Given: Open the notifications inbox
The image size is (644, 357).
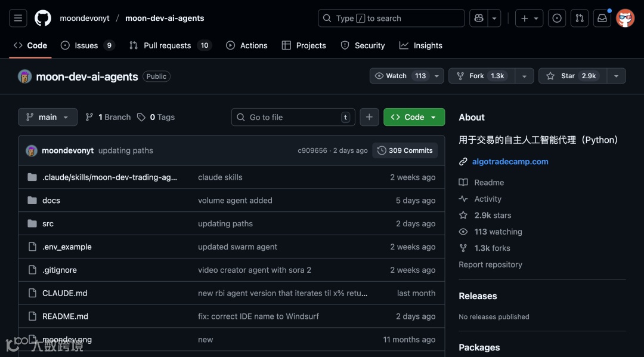Looking at the screenshot, I should coord(602,18).
